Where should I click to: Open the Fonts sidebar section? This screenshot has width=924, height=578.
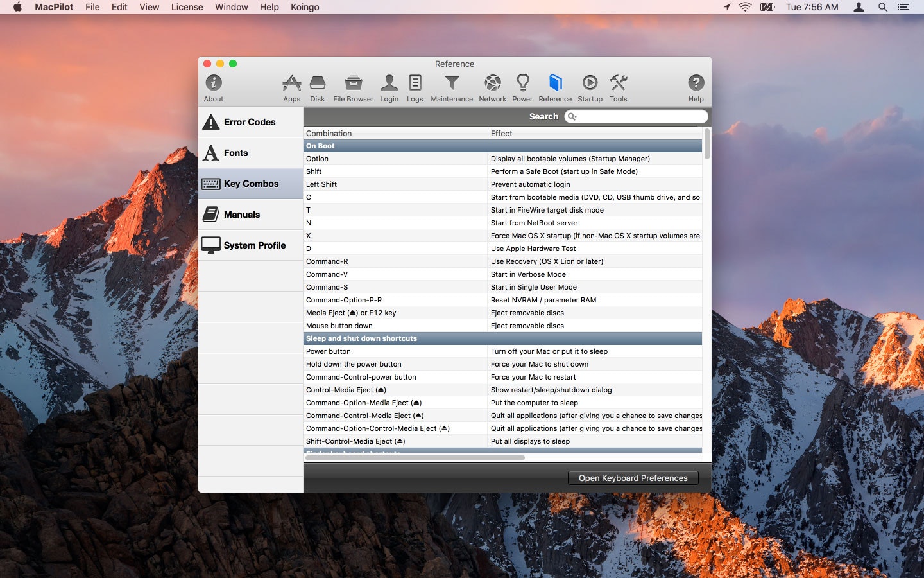[x=250, y=152]
